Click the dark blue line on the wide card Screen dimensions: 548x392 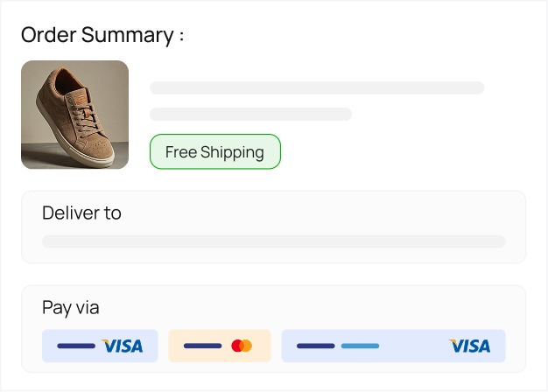pos(315,346)
